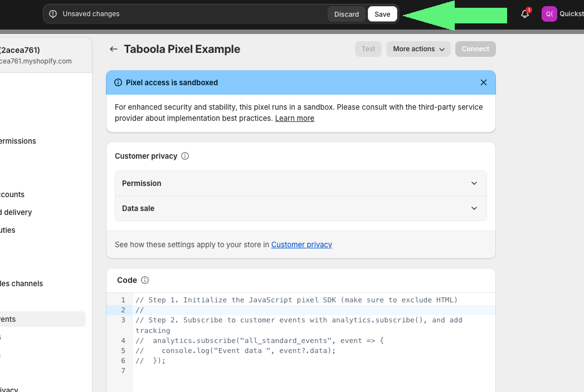Open the permissions sidebar item

click(18, 141)
